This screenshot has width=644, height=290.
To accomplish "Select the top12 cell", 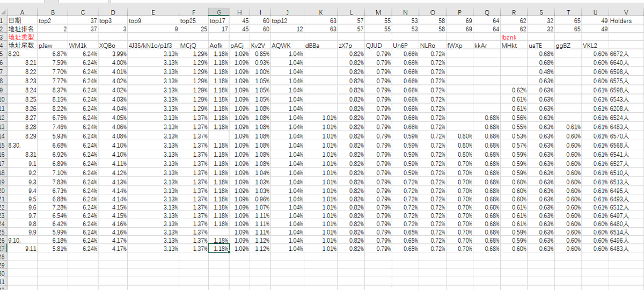I will [x=288, y=20].
